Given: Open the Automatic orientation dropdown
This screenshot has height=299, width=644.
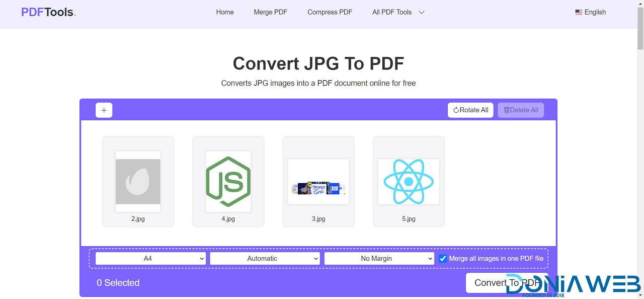Looking at the screenshot, I should (265, 259).
